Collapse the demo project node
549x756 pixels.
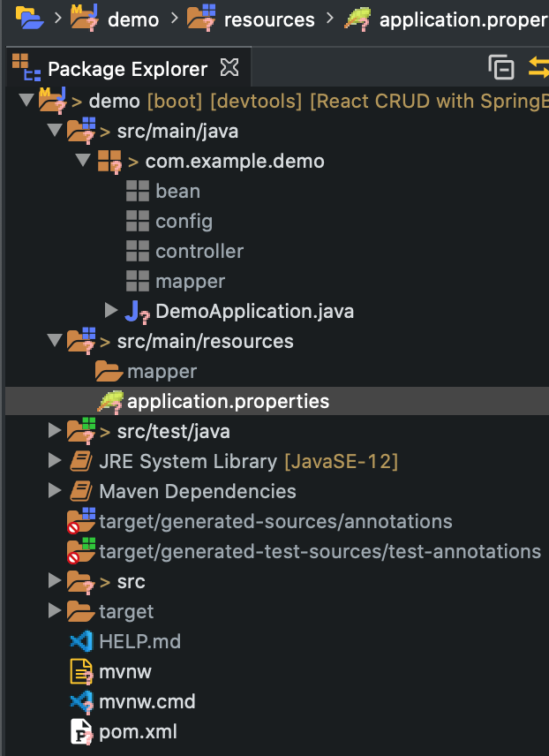tap(26, 101)
